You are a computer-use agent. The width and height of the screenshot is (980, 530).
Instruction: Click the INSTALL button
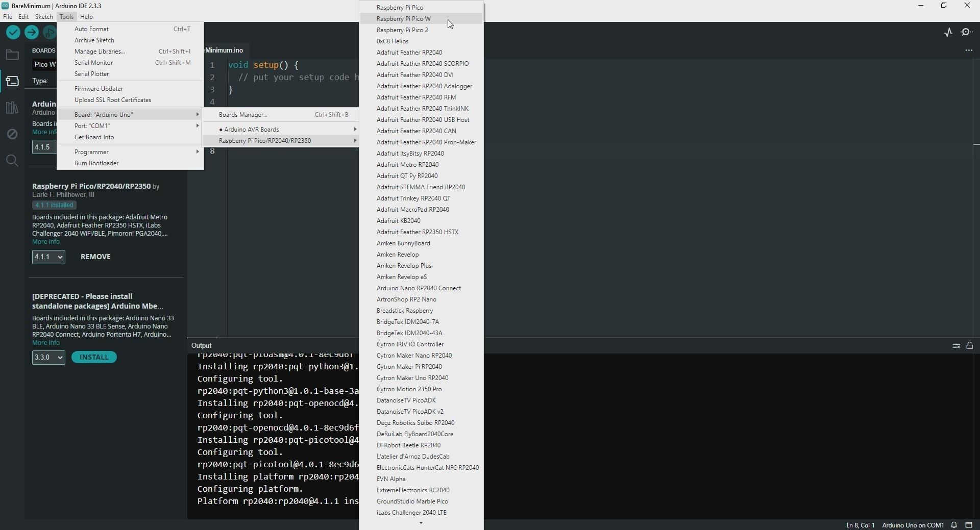click(x=94, y=357)
